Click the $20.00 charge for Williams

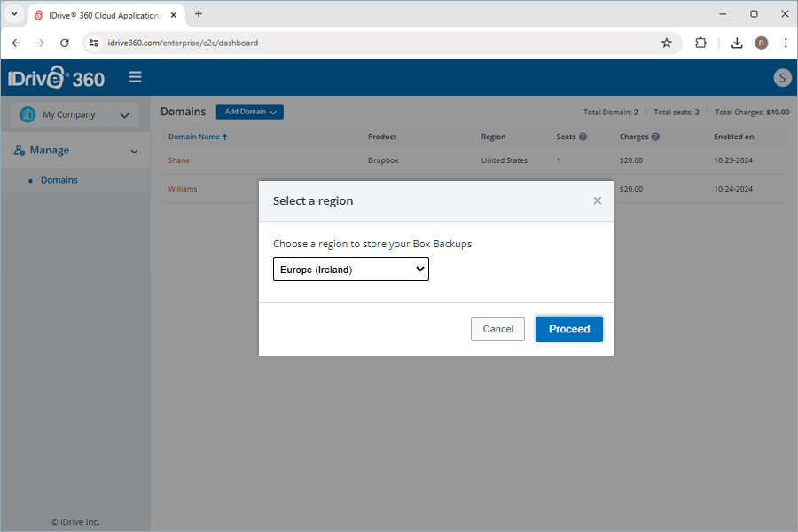coord(631,189)
